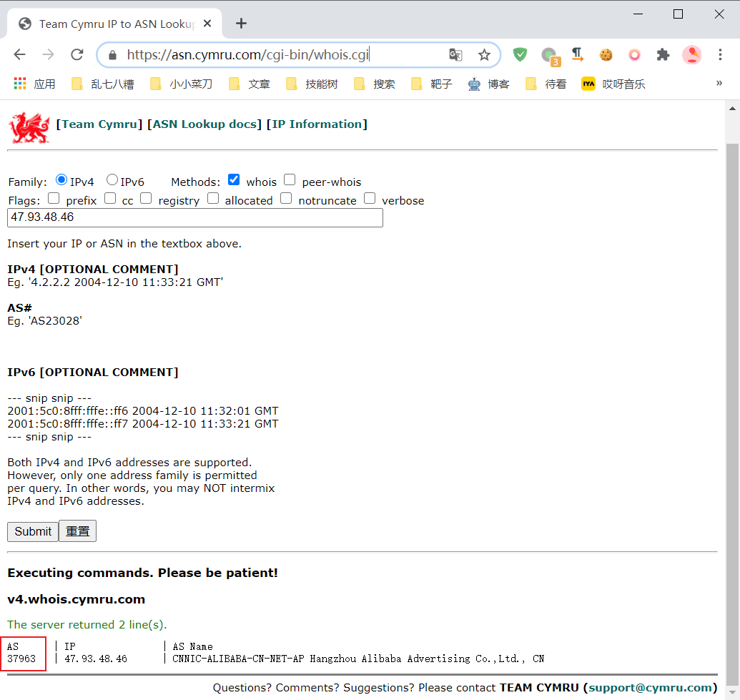740x700 pixels.
Task: Open the 博客 bookmark
Action: point(488,84)
